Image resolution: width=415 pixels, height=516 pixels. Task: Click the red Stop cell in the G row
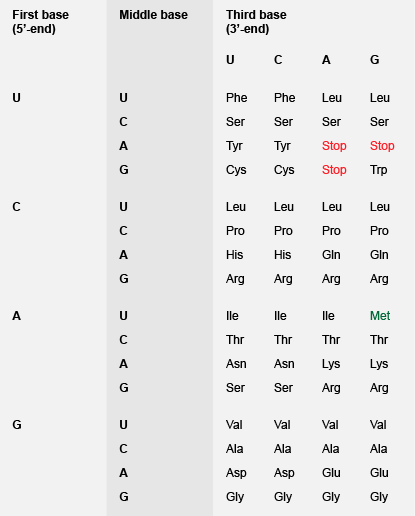click(x=334, y=170)
